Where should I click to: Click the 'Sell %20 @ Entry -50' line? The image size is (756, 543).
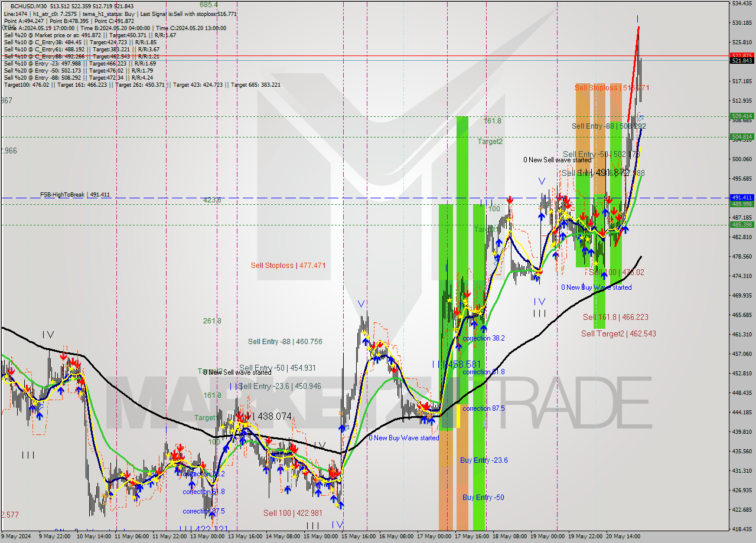(79, 70)
